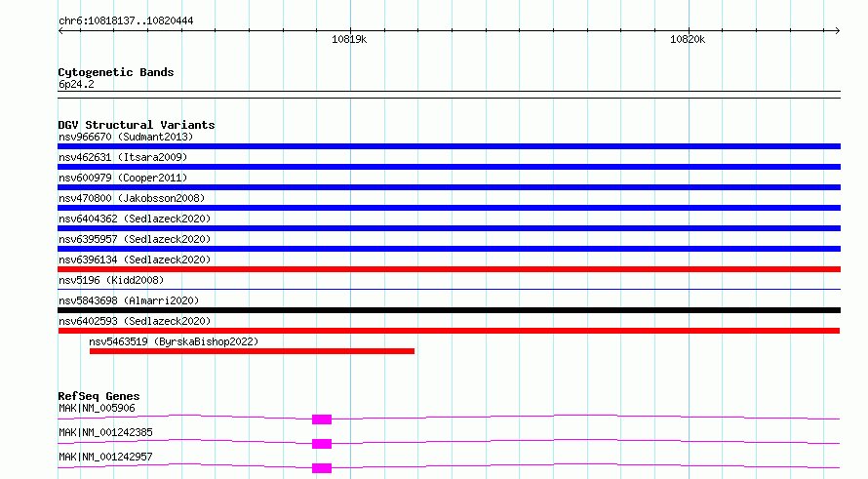Open the nsv470800 (Jakobsson2008) variant label

click(x=132, y=198)
